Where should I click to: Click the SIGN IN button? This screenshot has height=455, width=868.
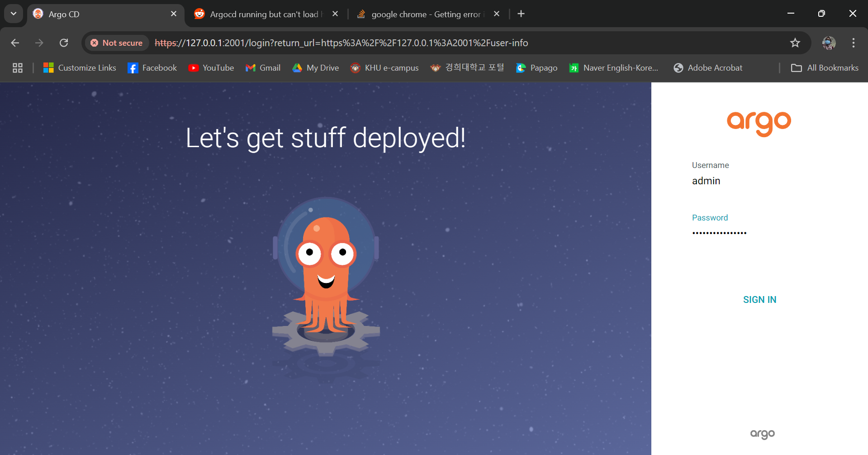[759, 300]
